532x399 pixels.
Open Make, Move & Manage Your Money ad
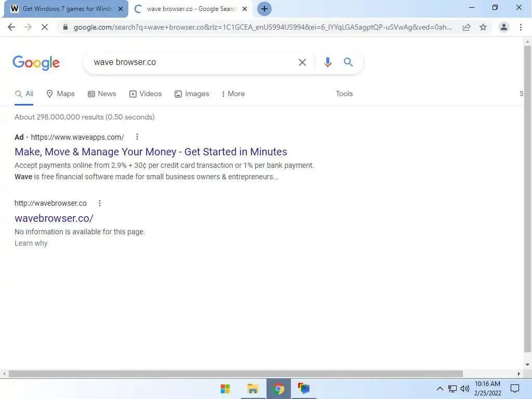pyautogui.click(x=151, y=152)
